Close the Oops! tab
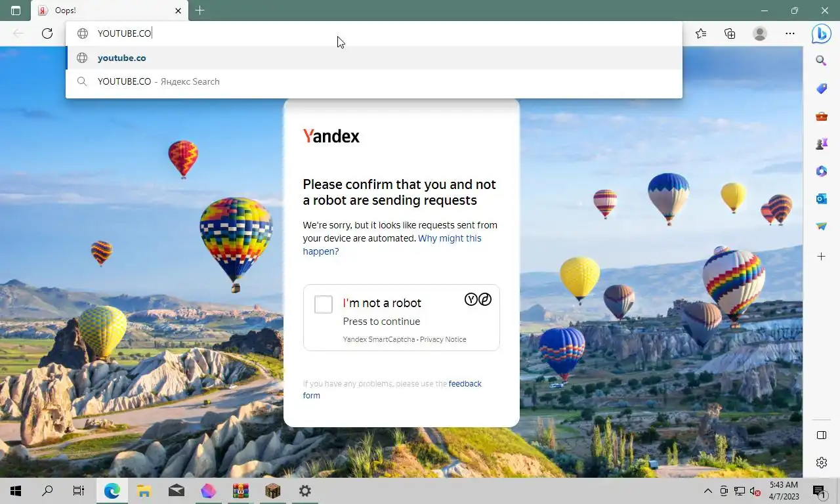 (178, 10)
